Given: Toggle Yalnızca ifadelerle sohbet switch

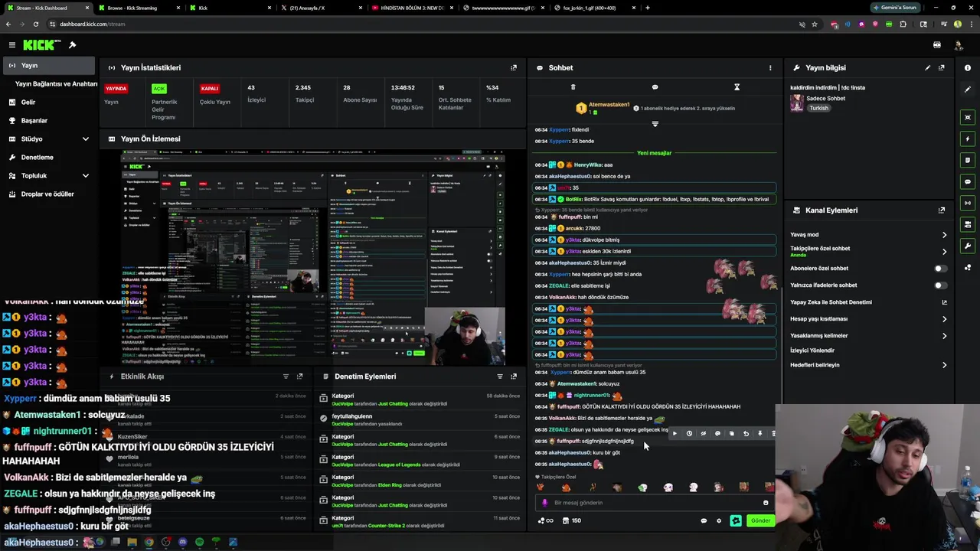Looking at the screenshot, I should coord(940,285).
